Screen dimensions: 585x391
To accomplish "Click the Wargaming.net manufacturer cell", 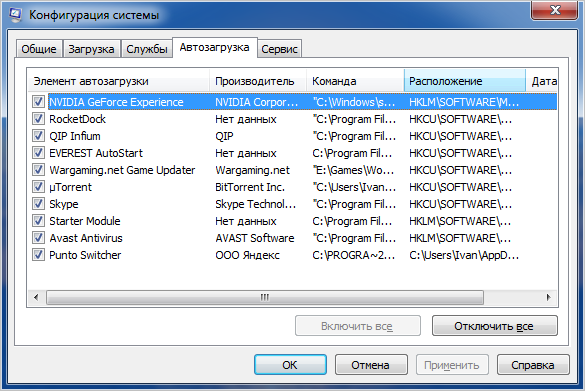I will point(253,170).
